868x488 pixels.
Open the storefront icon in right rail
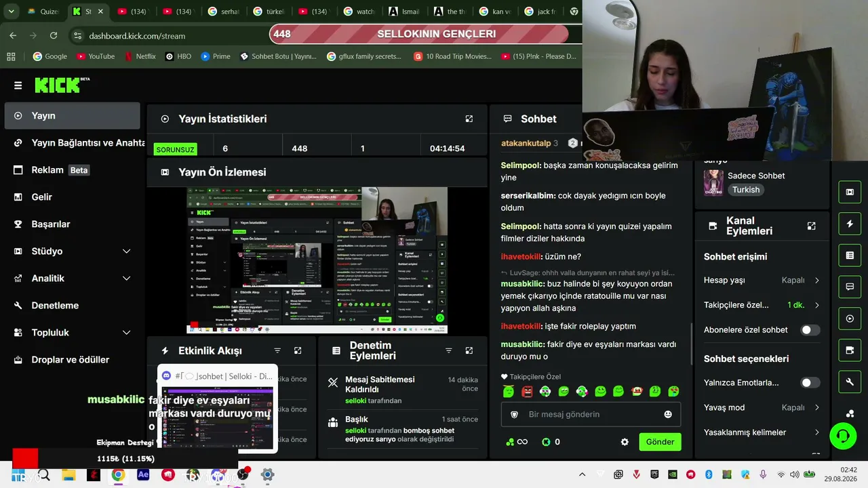850,350
